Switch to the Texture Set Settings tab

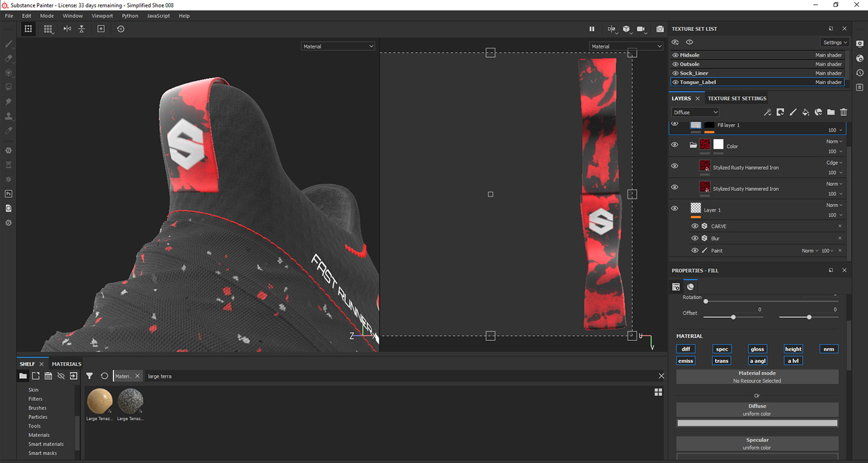737,98
